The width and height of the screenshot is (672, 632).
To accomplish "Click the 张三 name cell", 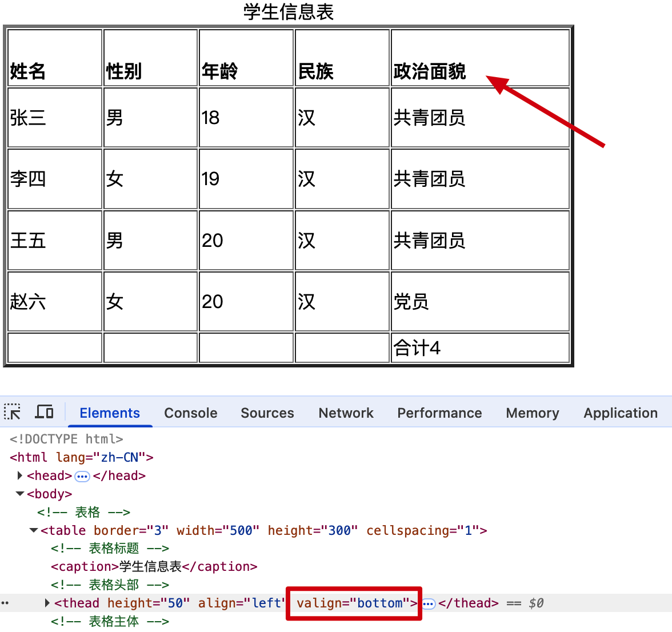I will pyautogui.click(x=55, y=117).
